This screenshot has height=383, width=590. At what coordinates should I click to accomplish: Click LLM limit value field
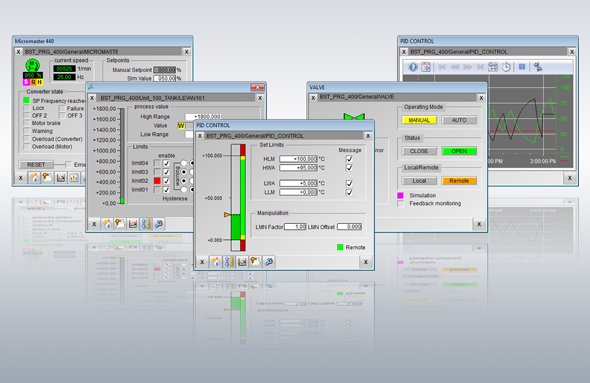[x=299, y=192]
